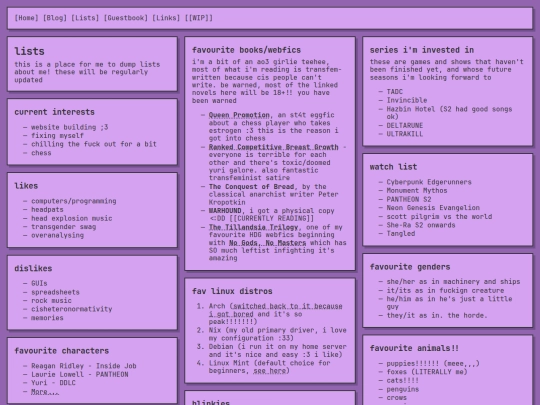Click 'Neon Genesis Evangelion' item

tap(433, 208)
